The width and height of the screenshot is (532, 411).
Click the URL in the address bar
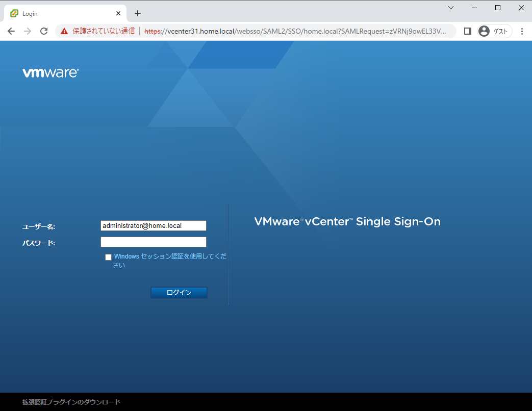click(x=295, y=31)
